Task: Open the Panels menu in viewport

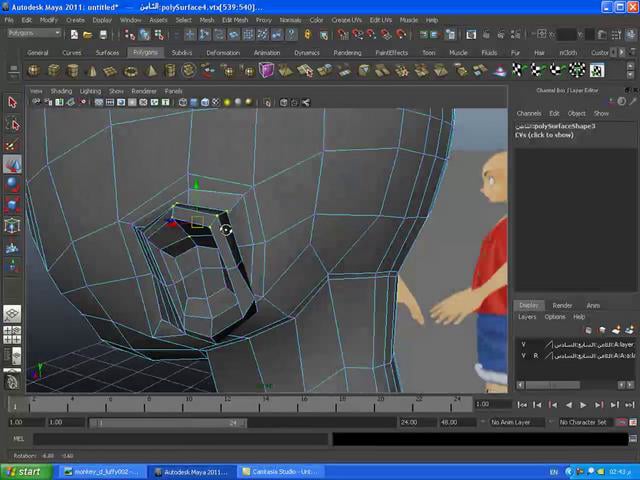Action: coord(173,91)
